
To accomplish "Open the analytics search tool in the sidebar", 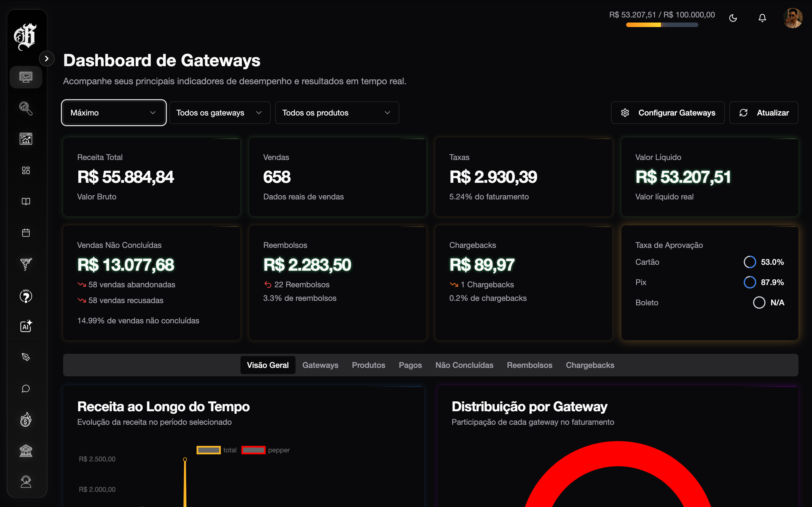I will coord(26,108).
